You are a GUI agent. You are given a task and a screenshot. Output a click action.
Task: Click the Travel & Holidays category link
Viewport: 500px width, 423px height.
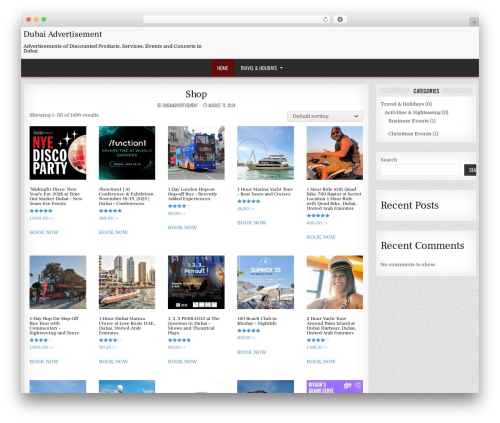(x=402, y=104)
